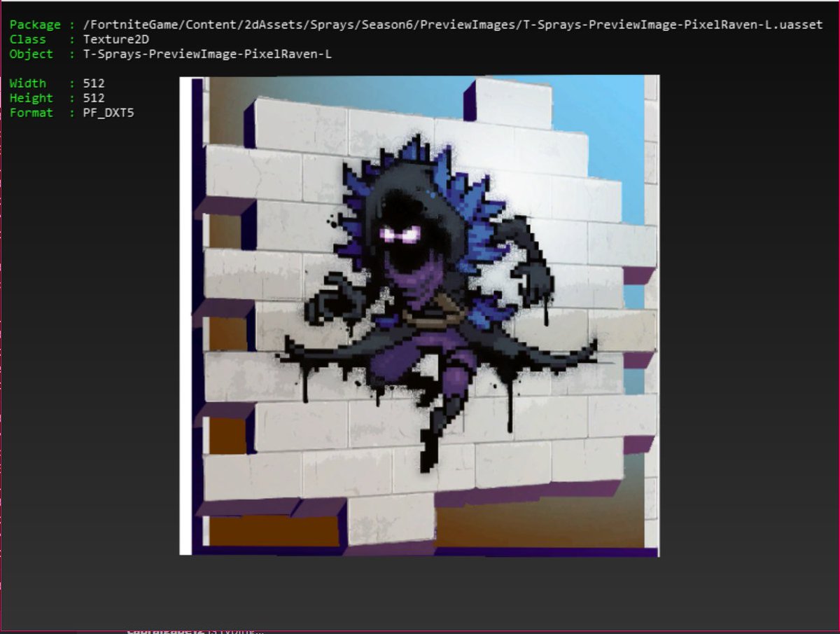
Task: Click the Width value 512
Action: (94, 83)
